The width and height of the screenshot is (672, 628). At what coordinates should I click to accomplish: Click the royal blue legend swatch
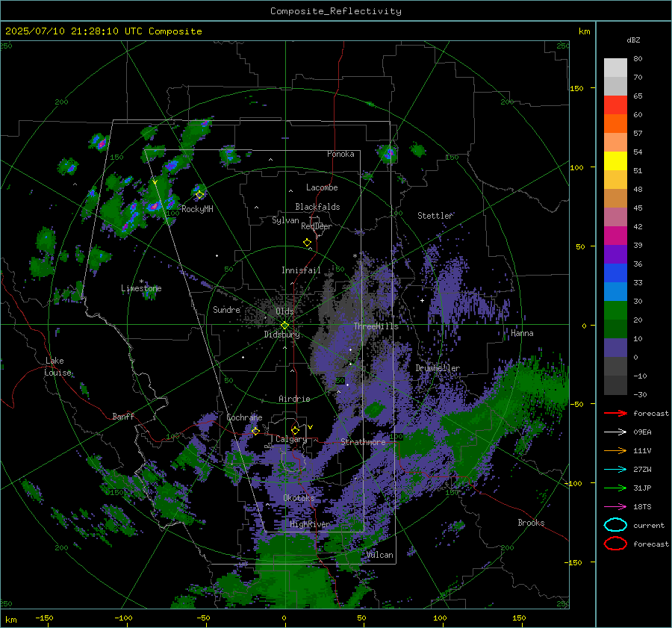[x=615, y=273]
